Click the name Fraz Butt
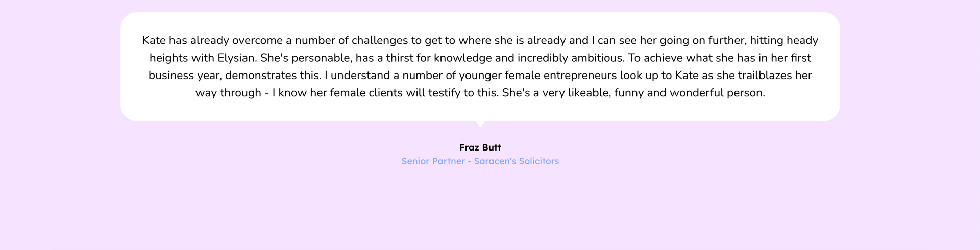Screen dimensions: 980x250 480,147
